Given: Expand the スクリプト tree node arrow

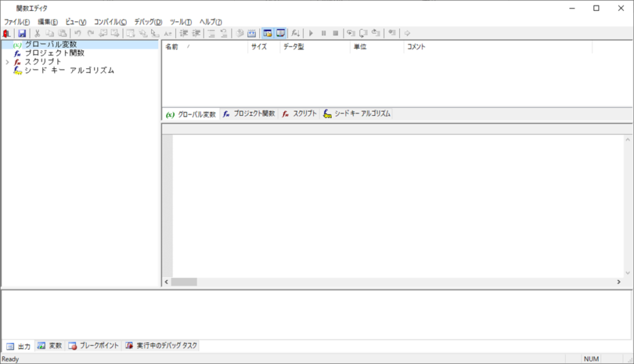Looking at the screenshot, I should (7, 62).
